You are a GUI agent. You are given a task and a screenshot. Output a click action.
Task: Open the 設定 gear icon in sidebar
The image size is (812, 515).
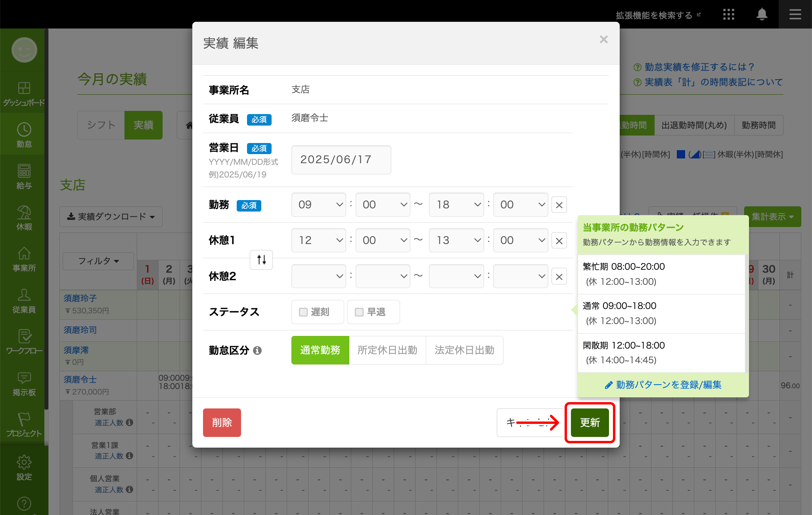(x=24, y=468)
